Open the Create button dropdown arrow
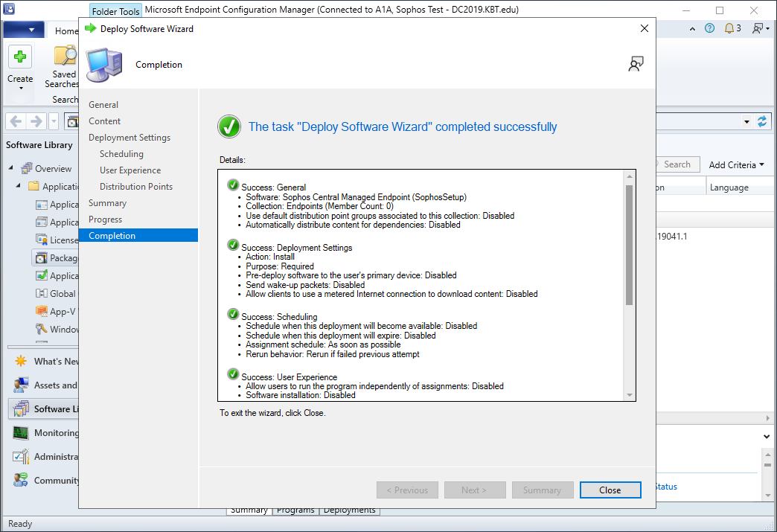 (x=21, y=89)
